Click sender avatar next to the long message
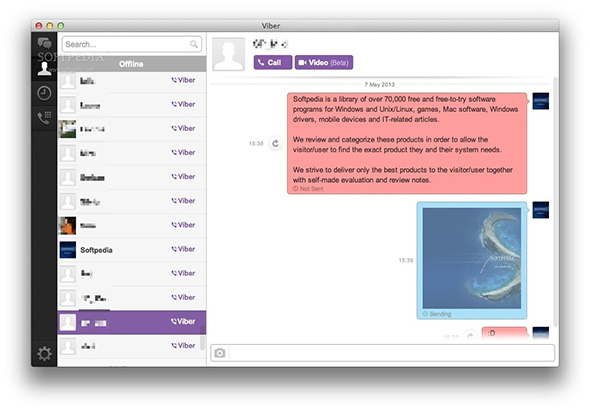The width and height of the screenshot is (590, 411). [540, 101]
